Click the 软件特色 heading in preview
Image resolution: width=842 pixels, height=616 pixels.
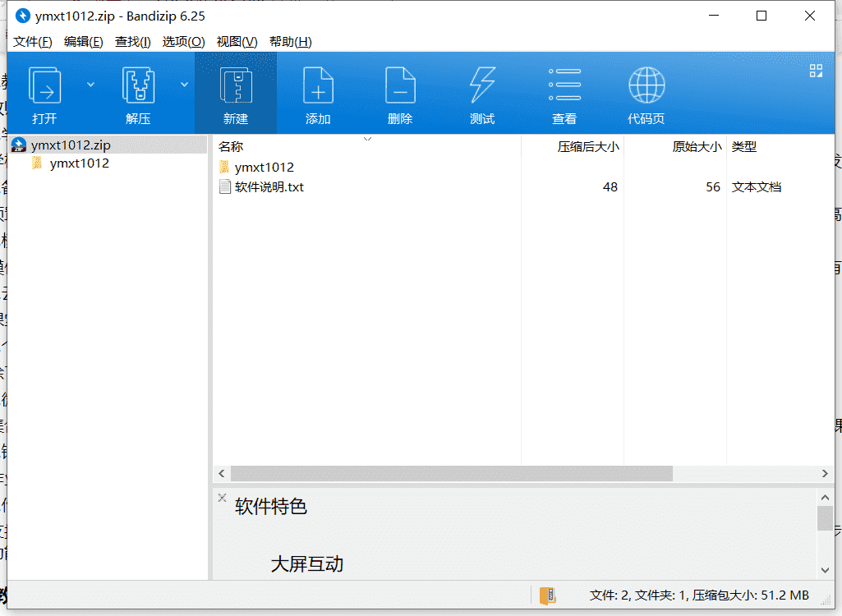pos(270,507)
